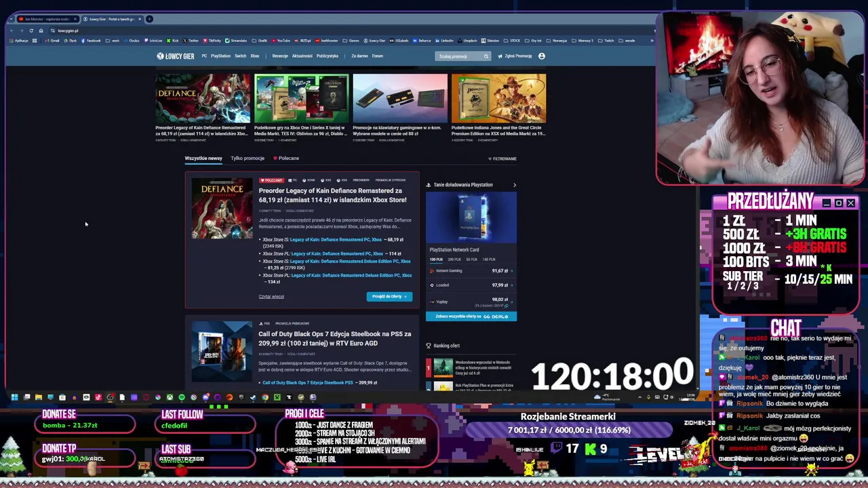Reload the page in the browser
The height and width of the screenshot is (488, 868).
(x=31, y=30)
